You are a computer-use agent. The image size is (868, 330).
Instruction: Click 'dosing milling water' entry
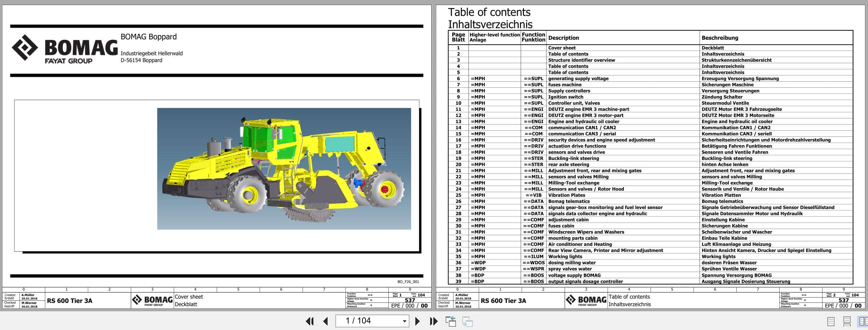coord(572,262)
